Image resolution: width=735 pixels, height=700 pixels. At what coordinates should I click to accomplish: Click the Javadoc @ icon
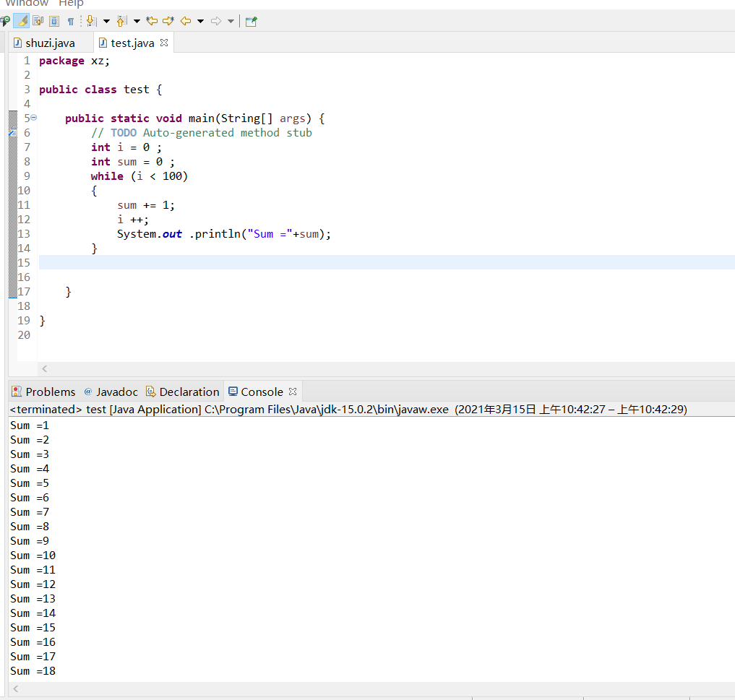coord(88,392)
